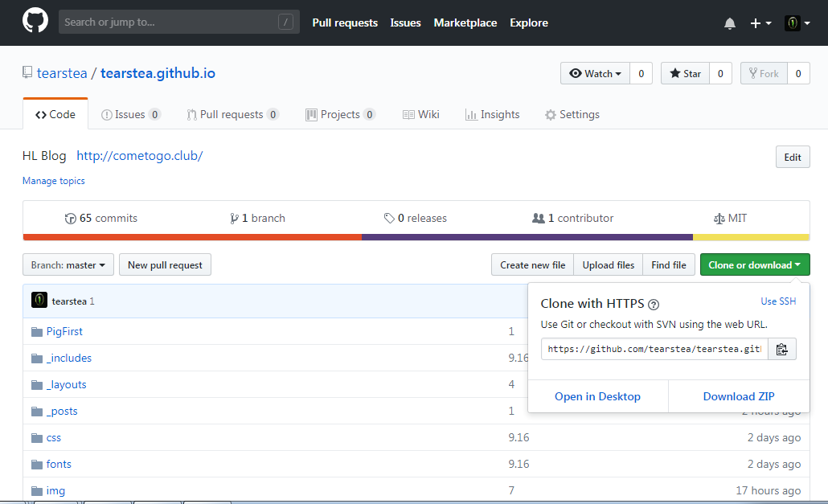Click Upload files
Screen dimensions: 828x504
[x=609, y=265]
